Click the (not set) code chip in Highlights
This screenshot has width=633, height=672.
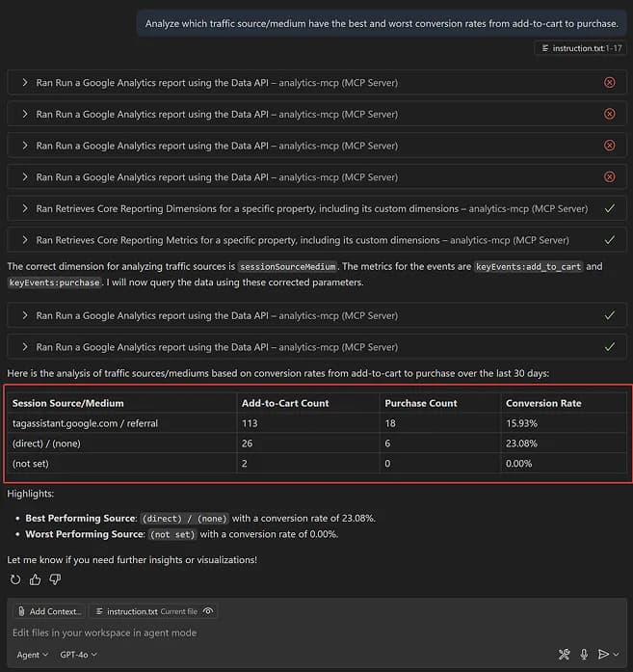(172, 534)
